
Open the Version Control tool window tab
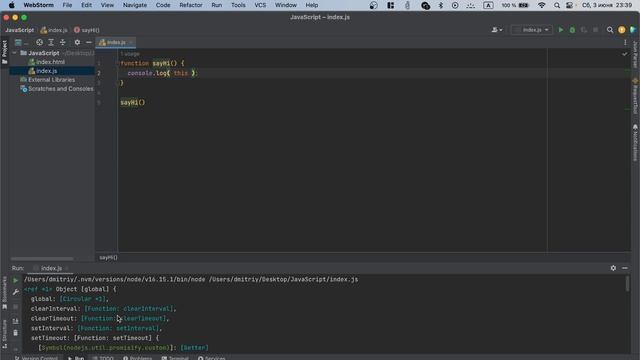pos(36,358)
